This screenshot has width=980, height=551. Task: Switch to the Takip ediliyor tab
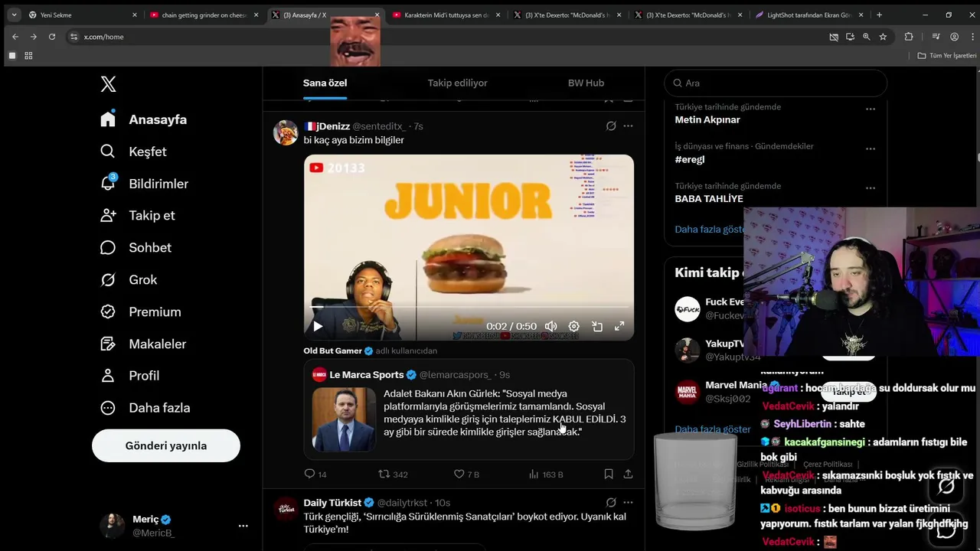click(x=457, y=83)
